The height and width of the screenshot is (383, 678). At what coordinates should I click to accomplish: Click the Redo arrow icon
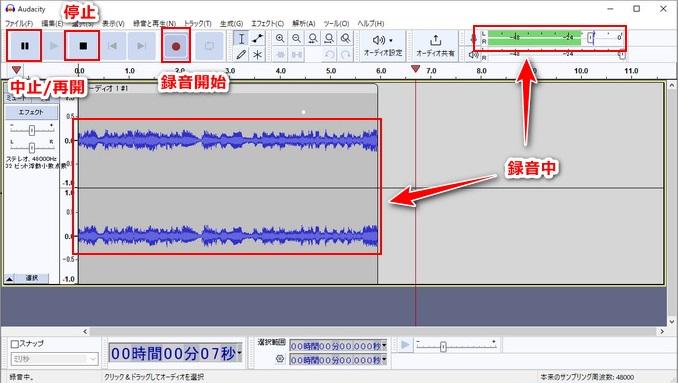[345, 54]
